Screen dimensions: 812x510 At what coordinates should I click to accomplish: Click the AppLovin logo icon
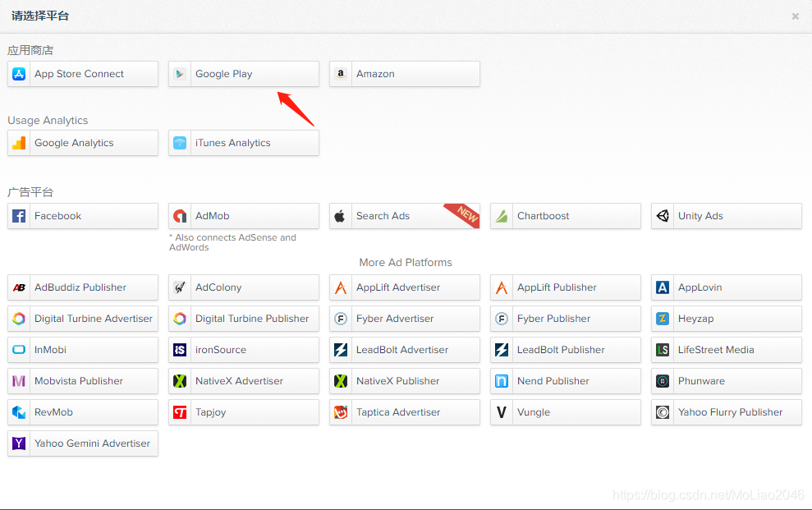663,287
